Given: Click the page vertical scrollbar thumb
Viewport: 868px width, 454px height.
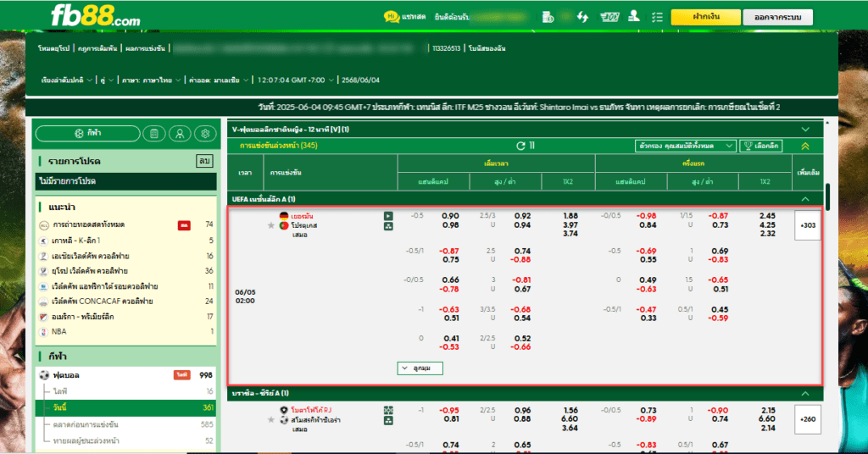Looking at the screenshot, I should (827, 197).
